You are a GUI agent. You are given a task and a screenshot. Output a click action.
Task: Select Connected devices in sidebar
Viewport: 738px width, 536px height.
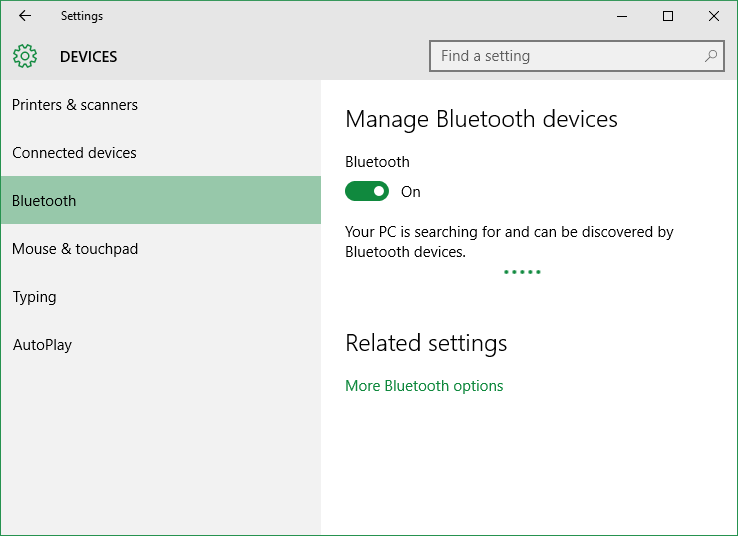click(161, 152)
